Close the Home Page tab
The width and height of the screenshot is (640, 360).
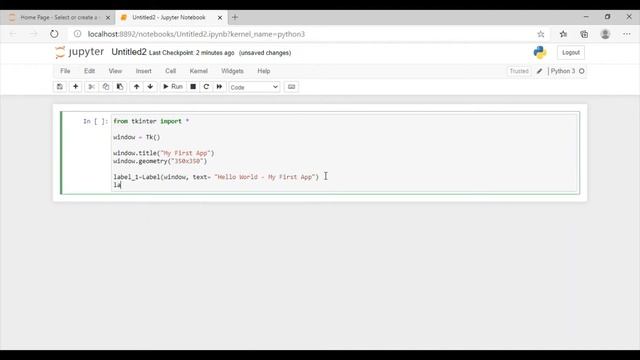coord(108,18)
